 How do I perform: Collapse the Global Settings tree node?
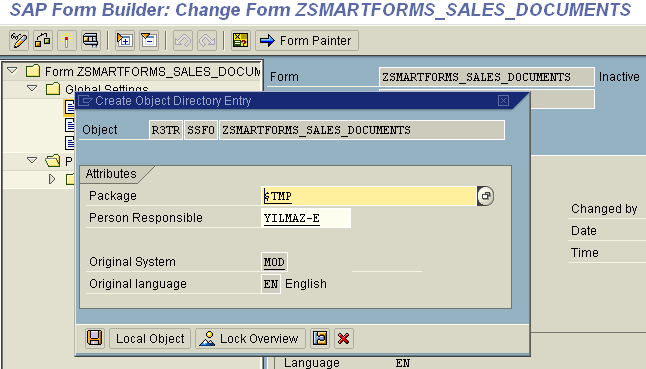(32, 88)
